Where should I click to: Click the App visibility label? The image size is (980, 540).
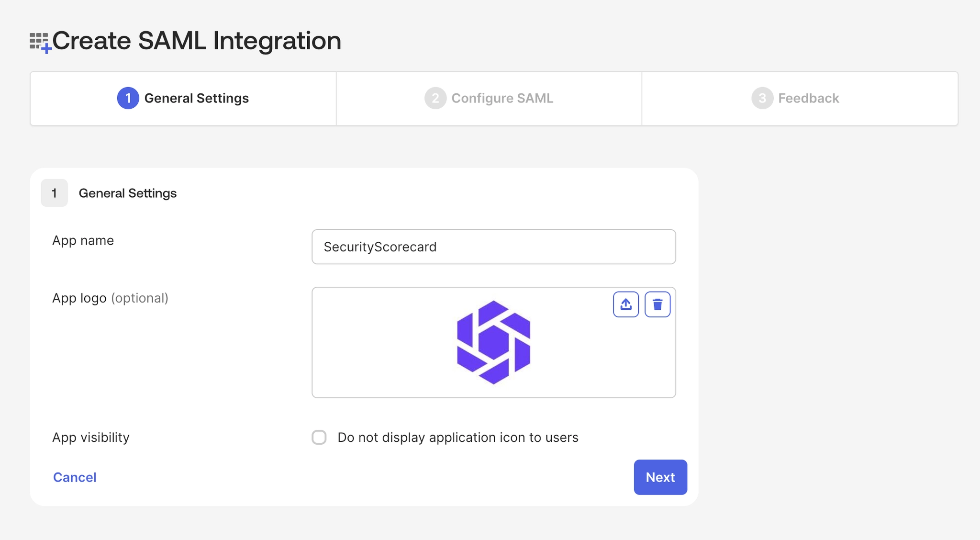click(x=91, y=437)
